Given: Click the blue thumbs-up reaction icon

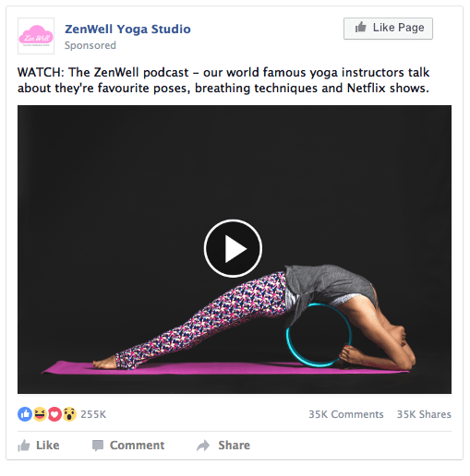Looking at the screenshot, I should (x=25, y=414).
